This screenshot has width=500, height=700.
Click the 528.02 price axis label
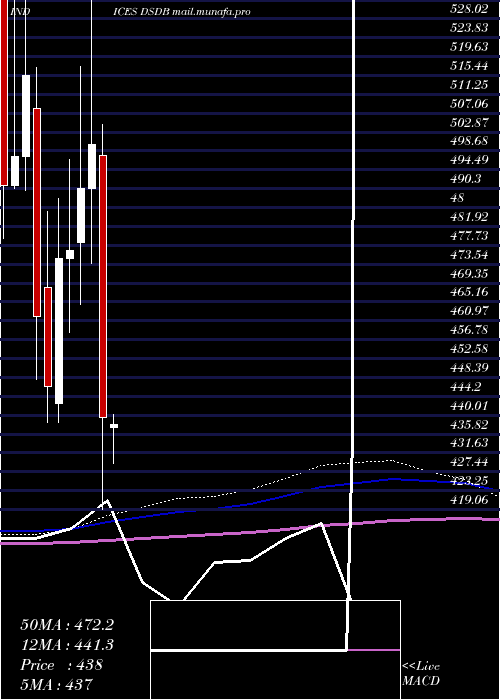pos(469,9)
